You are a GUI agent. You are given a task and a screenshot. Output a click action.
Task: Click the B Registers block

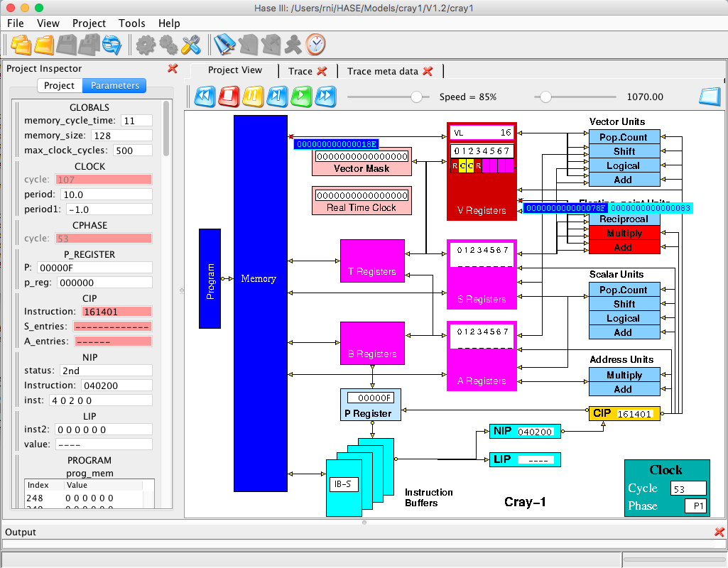pos(372,343)
